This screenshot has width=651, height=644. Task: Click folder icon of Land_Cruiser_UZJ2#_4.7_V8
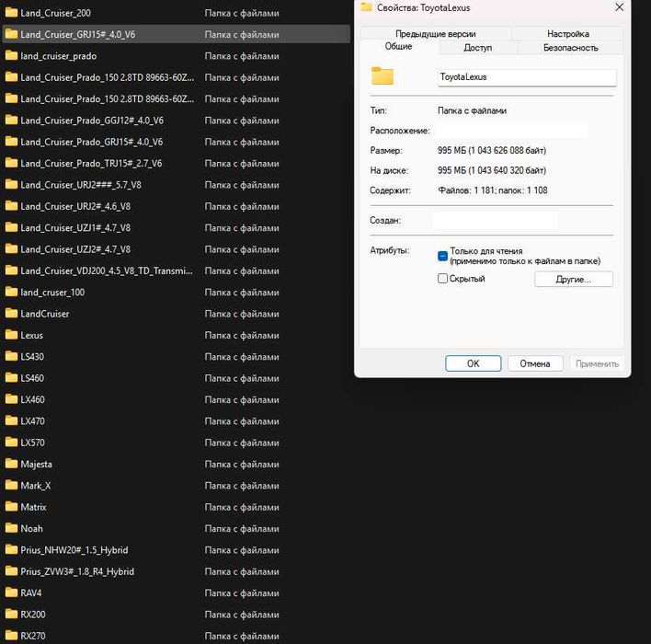tap(11, 249)
